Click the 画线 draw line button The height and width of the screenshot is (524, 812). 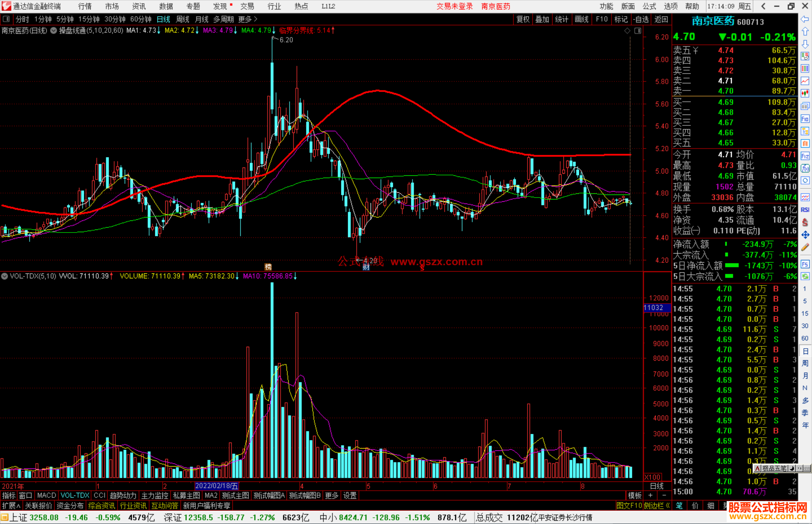click(x=582, y=19)
